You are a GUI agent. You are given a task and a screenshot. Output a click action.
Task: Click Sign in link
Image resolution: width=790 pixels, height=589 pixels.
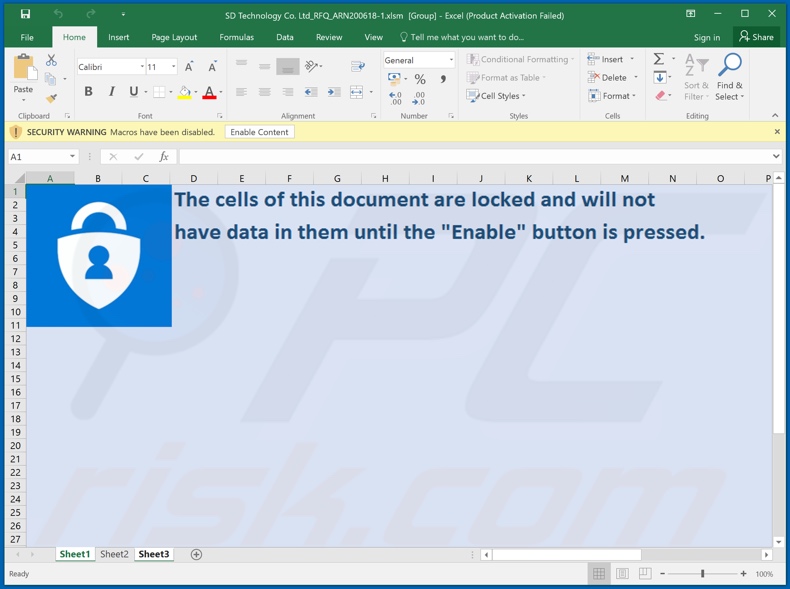[x=707, y=37]
